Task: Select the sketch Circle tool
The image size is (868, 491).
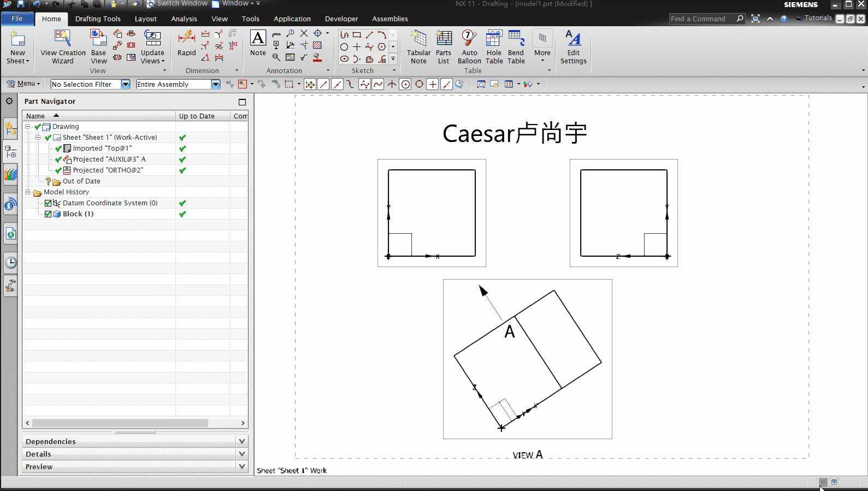Action: pyautogui.click(x=344, y=47)
